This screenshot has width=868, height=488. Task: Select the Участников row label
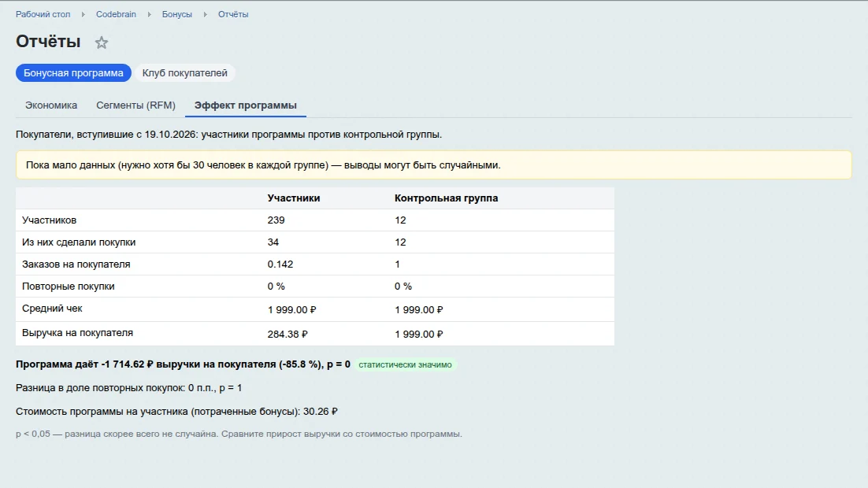[x=50, y=220]
